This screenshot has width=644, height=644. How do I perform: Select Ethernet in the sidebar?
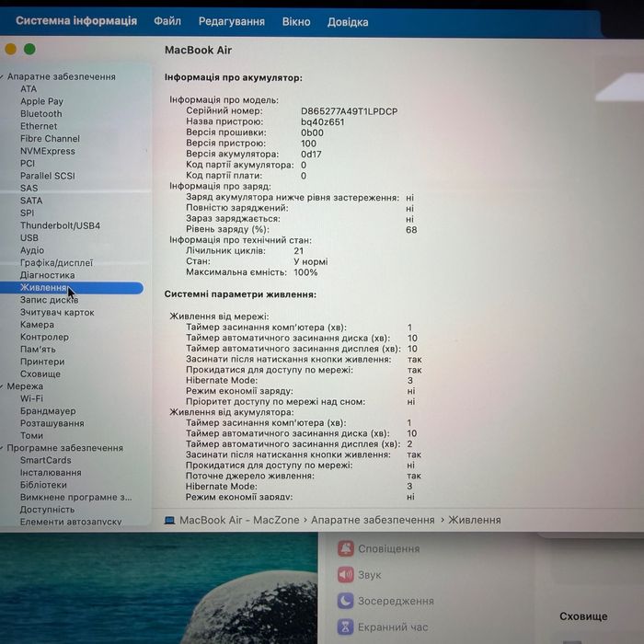(39, 126)
